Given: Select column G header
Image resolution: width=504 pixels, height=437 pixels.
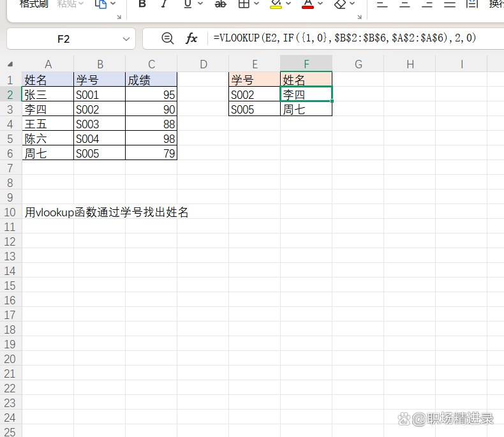Looking at the screenshot, I should 358,64.
